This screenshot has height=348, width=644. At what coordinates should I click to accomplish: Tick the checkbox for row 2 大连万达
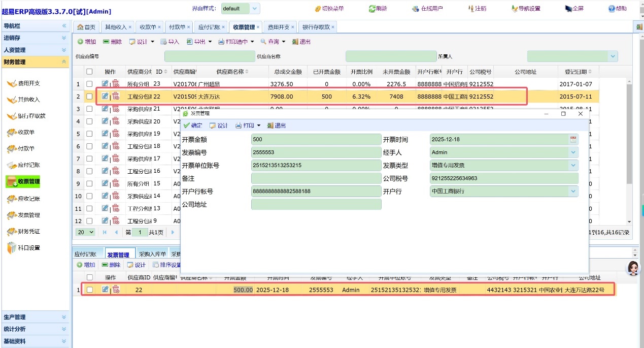tap(89, 97)
